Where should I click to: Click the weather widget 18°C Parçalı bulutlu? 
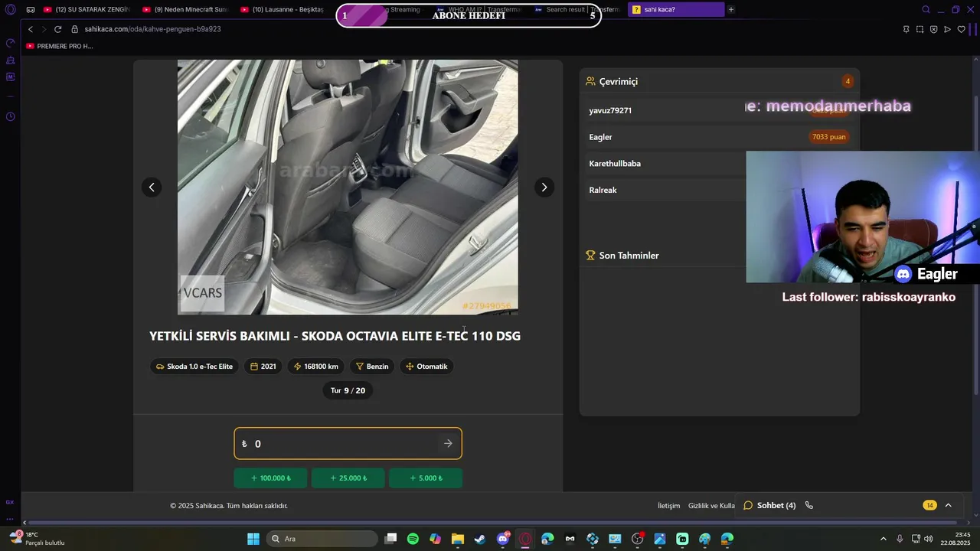(38, 539)
